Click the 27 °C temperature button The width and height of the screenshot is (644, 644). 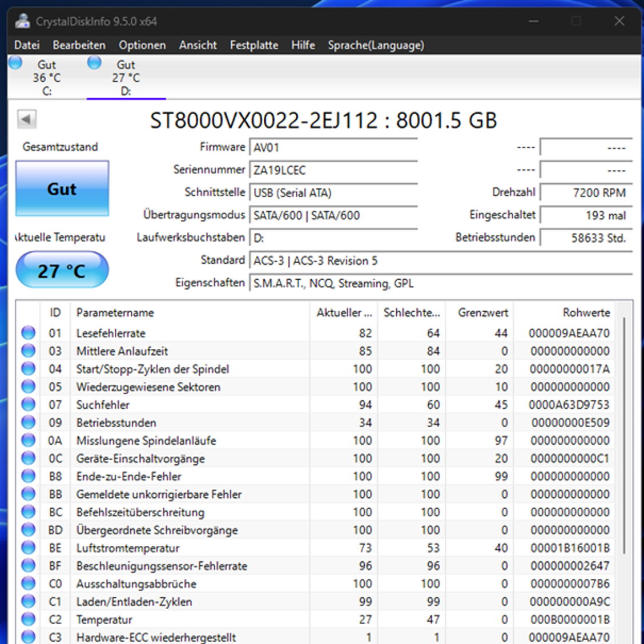(x=62, y=270)
